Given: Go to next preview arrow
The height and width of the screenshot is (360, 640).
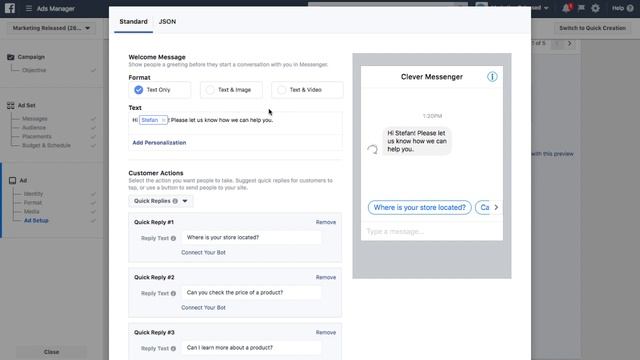Looking at the screenshot, I should (569, 43).
